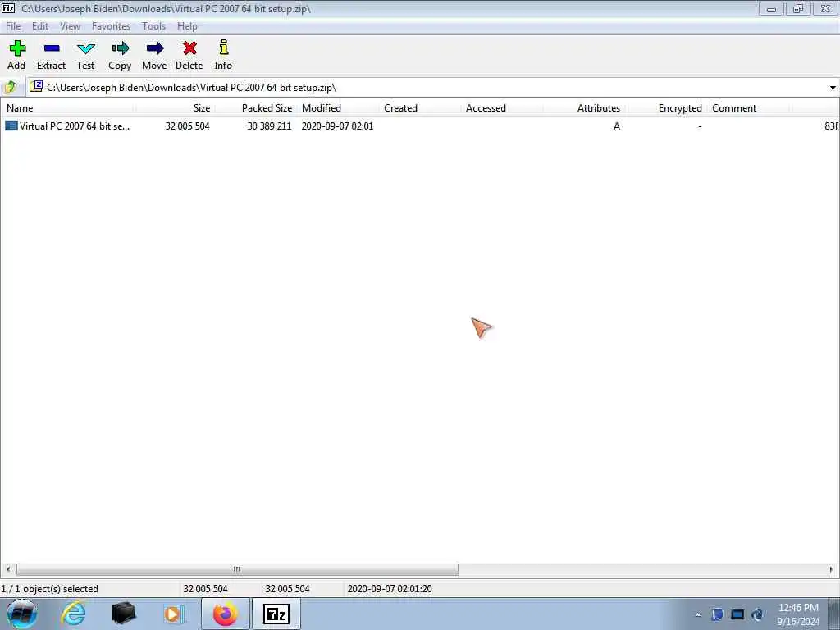Launch Internet Explorer from taskbar
Viewport: 840px width, 630px height.
[73, 614]
